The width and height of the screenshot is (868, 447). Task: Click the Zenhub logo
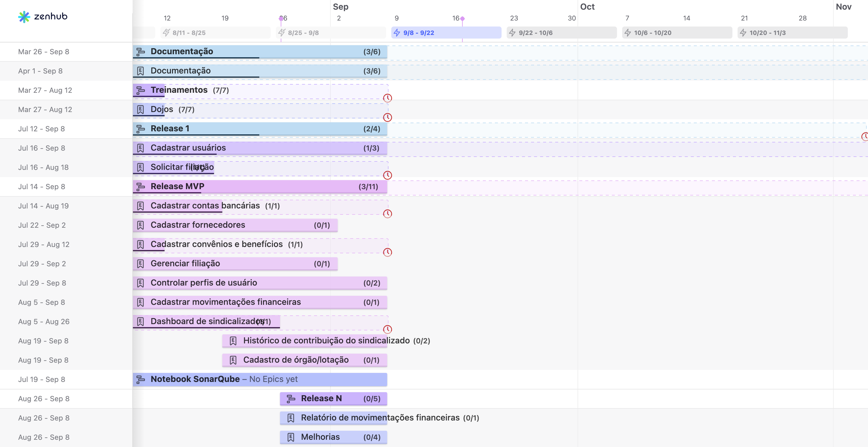coord(43,17)
